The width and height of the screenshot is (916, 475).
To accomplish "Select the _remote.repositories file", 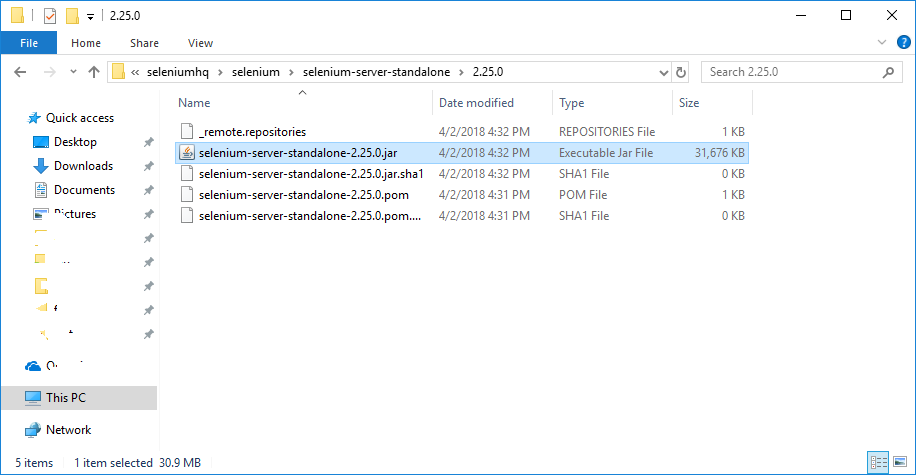I will pyautogui.click(x=252, y=132).
